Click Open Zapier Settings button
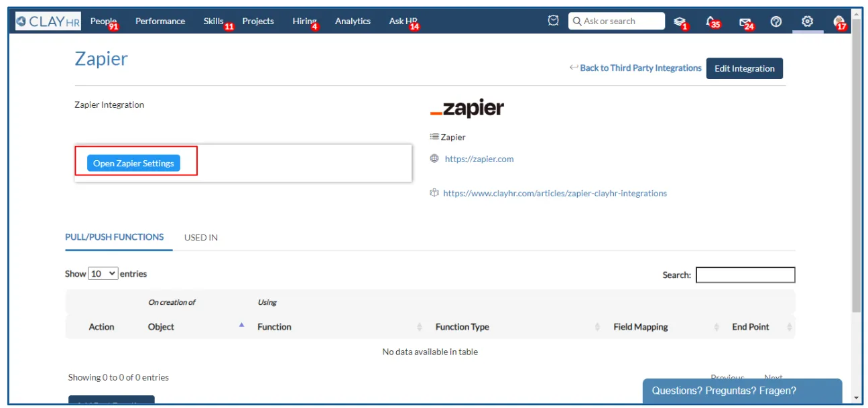The width and height of the screenshot is (868, 408). click(133, 163)
